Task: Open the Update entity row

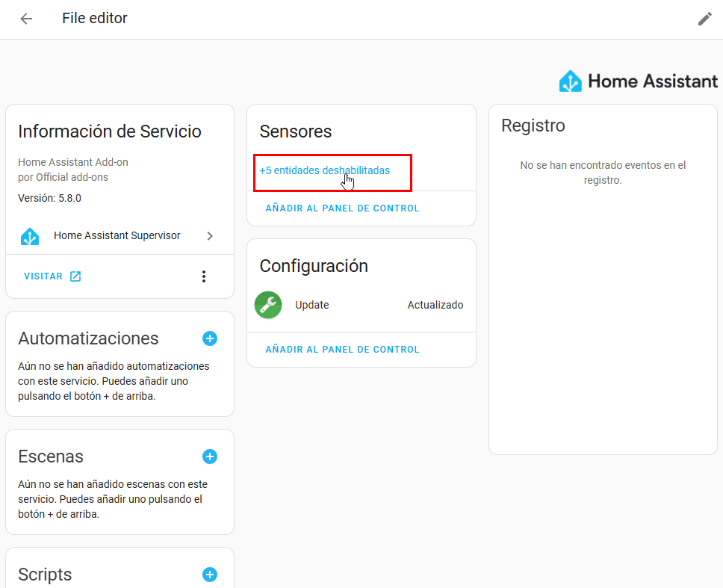Action: pos(312,305)
